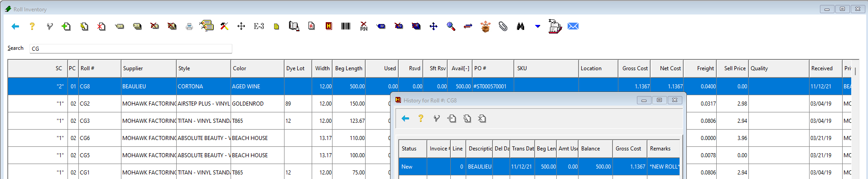Select the New status history row
868x179 pixels.
[539, 167]
